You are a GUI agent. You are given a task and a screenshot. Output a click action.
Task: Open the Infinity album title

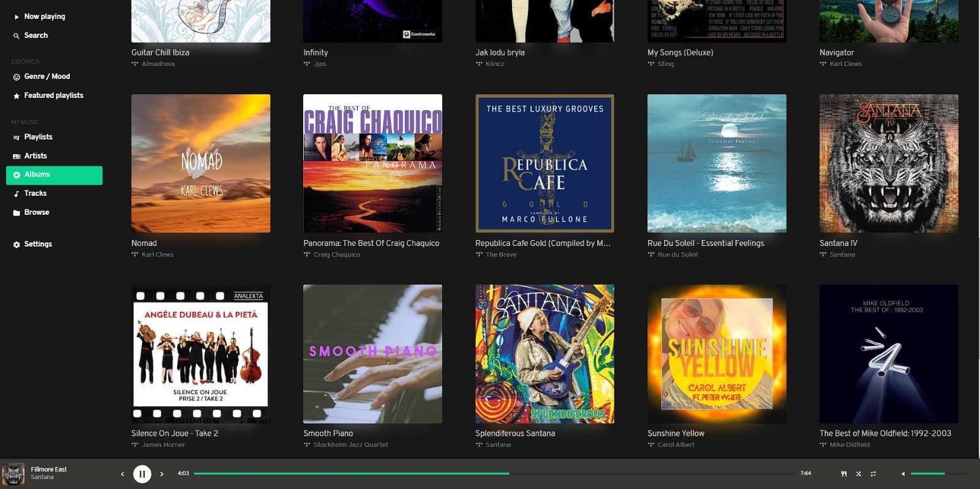pos(315,53)
